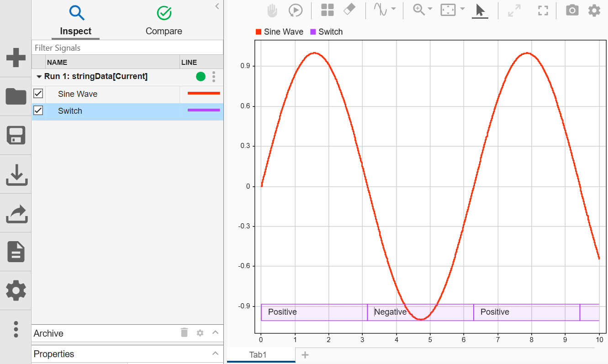Select the Sine Wave signal row
The image size is (608, 364).
tap(127, 94)
